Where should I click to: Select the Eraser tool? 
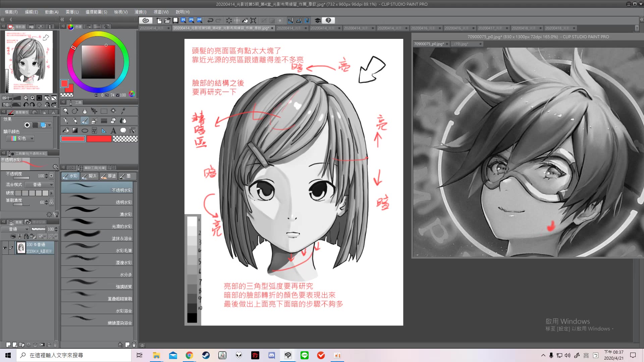[113, 121]
